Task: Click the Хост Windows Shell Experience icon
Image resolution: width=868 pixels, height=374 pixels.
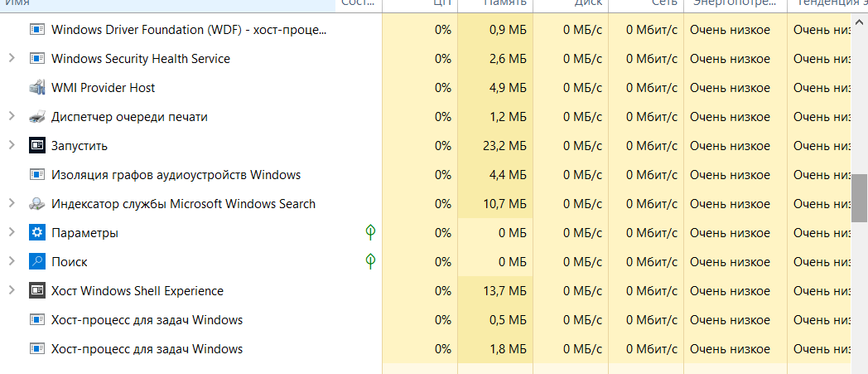Action: pyautogui.click(x=36, y=291)
